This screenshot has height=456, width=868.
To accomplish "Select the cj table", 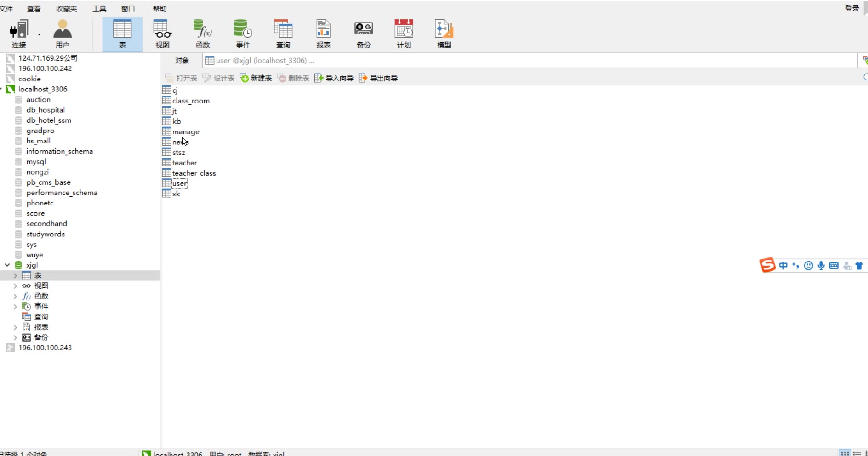I will tap(170, 90).
